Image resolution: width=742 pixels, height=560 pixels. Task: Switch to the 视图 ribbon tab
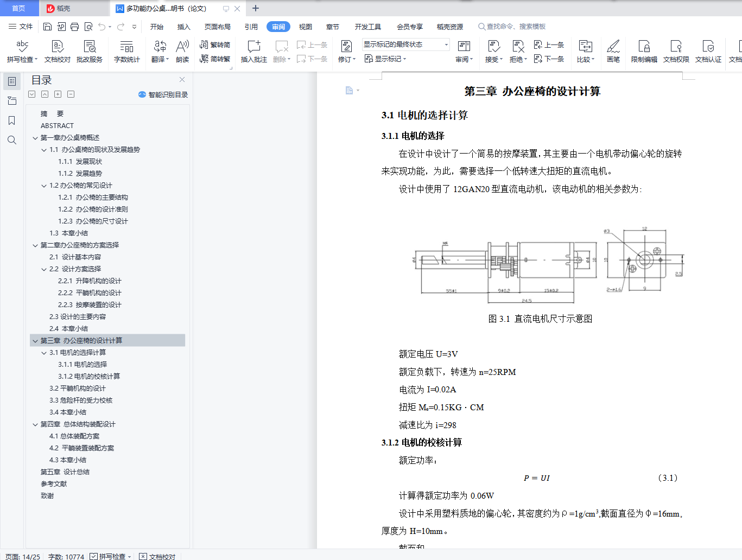point(306,27)
